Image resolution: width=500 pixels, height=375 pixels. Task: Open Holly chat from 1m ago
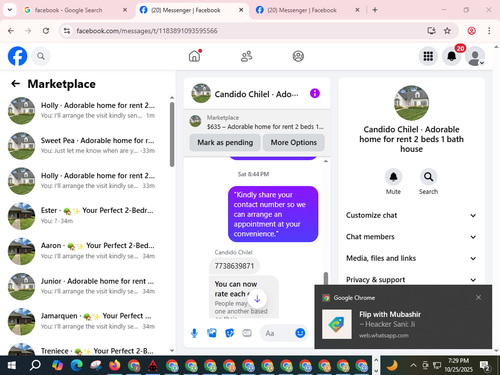pos(86,110)
